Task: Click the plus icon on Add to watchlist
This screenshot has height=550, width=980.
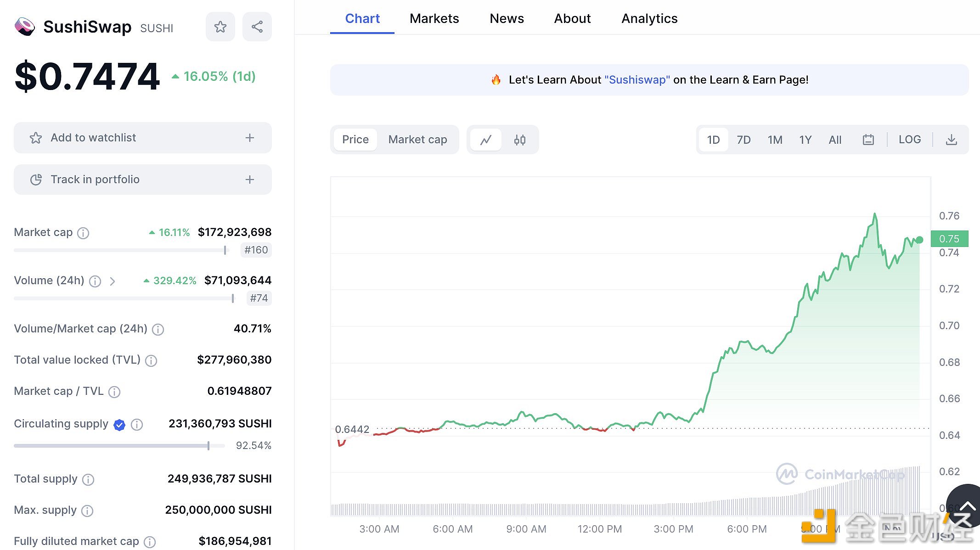Action: click(250, 138)
